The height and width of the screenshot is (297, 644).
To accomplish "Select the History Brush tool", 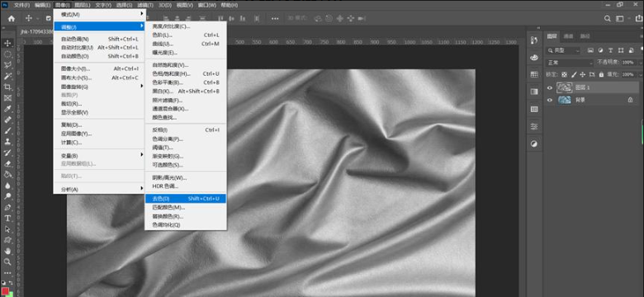I will [7, 153].
